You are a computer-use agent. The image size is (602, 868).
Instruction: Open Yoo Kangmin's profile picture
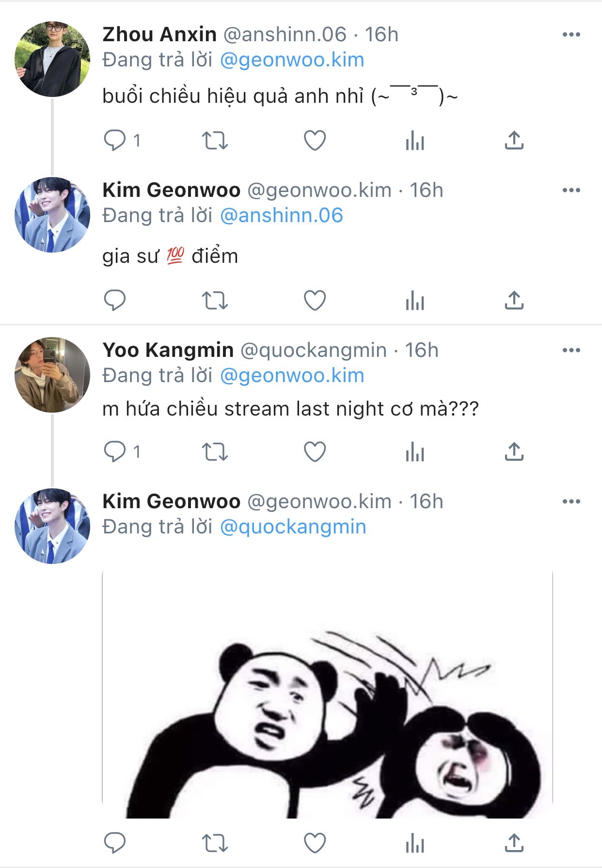tap(52, 375)
